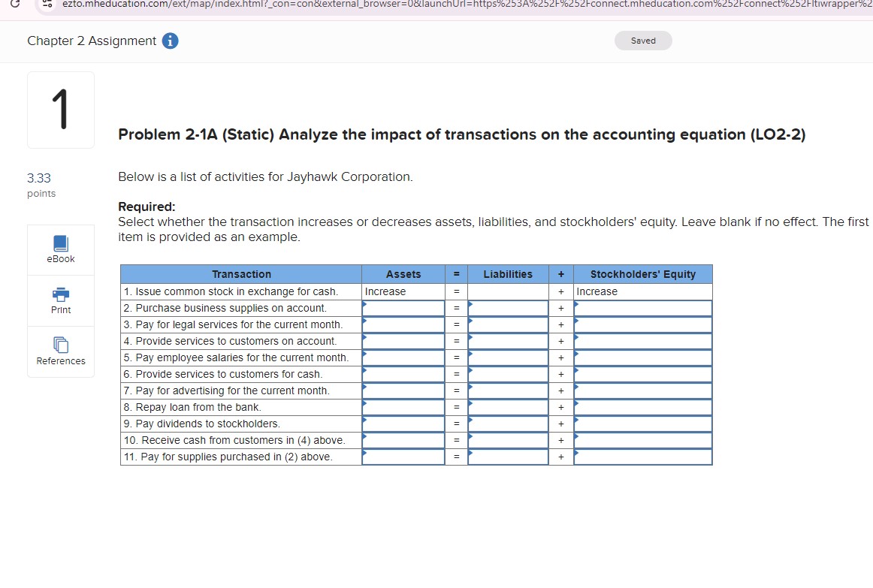
Task: Open the Liabilities dropdown for Pay for supplies purchased
Action: tap(508, 457)
